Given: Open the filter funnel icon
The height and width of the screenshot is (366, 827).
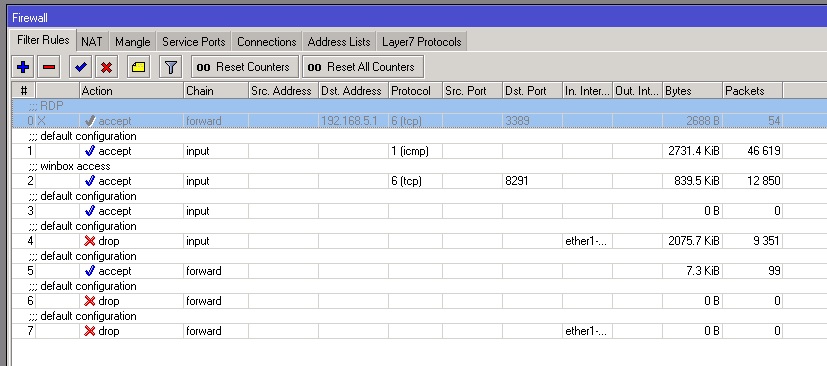Looking at the screenshot, I should click(170, 67).
